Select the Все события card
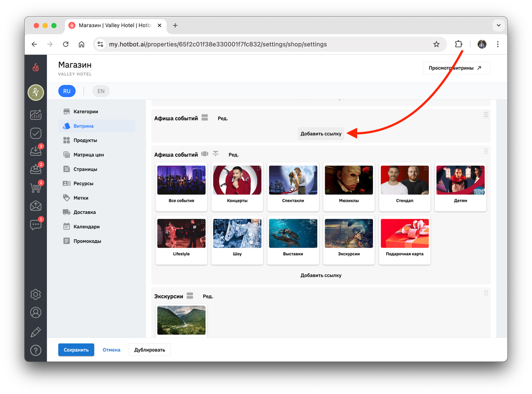Viewport: 532px width, 394px height. click(181, 187)
